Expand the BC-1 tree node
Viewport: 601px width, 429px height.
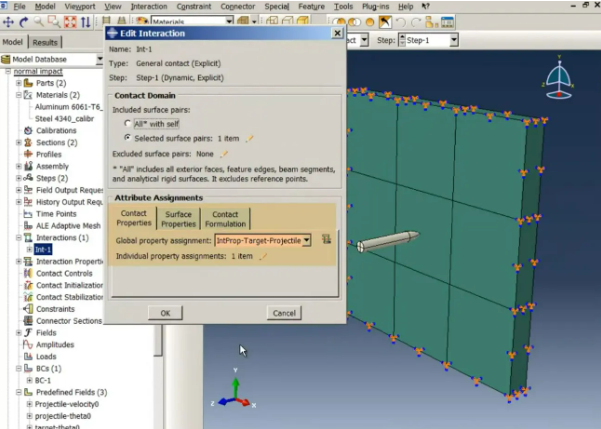29,380
